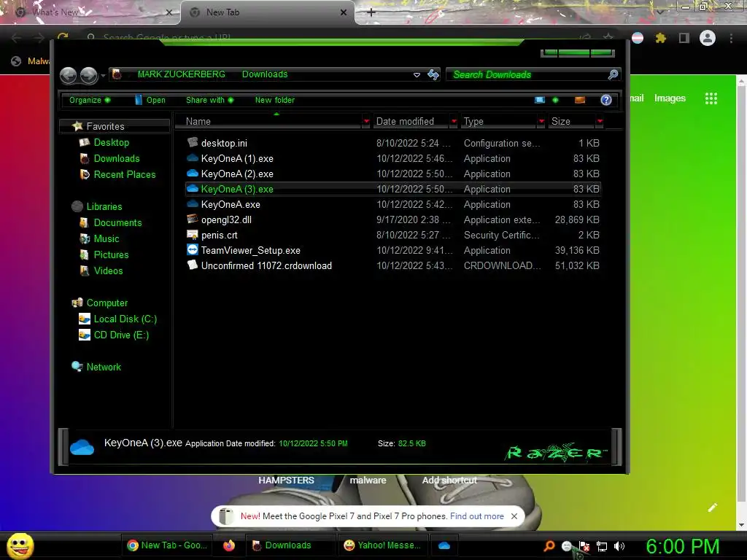Select the penis.crt certificate icon
Viewport: 747px width, 560px height.
pyautogui.click(x=193, y=235)
